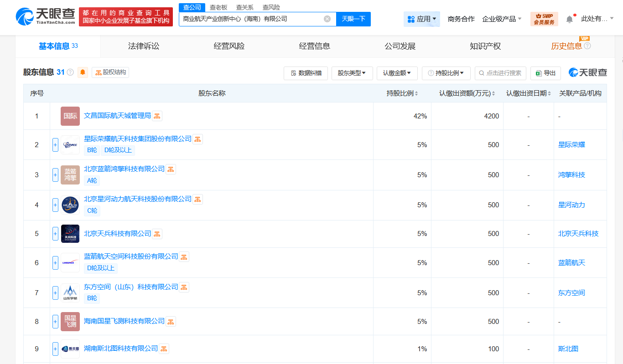Click the 天眼一下 search button
This screenshot has height=364, width=623.
(x=353, y=19)
